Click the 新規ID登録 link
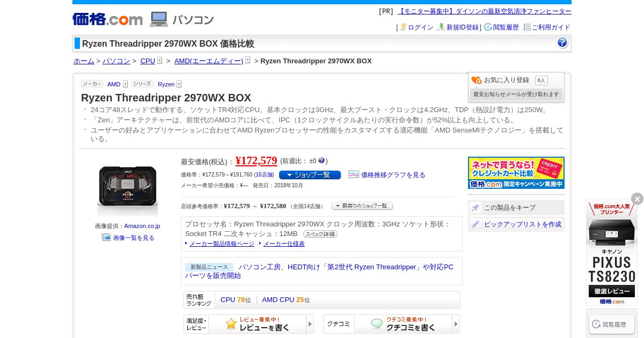Viewport: 644px width, 338px height. tap(463, 27)
